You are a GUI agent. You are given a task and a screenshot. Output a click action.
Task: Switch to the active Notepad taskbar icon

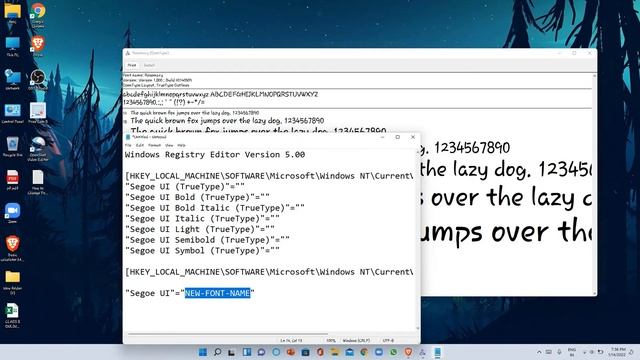coord(438,352)
